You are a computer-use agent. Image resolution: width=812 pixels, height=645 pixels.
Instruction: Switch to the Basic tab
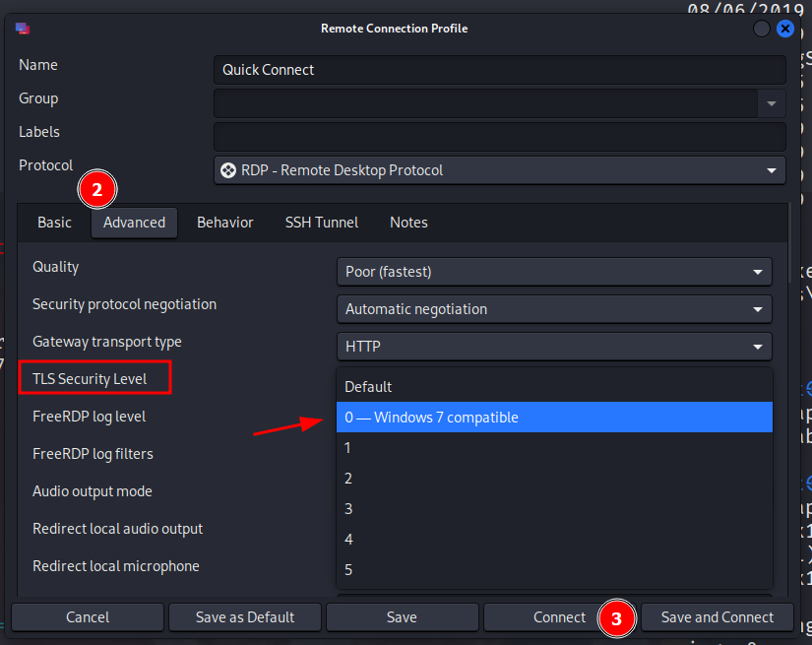point(54,223)
